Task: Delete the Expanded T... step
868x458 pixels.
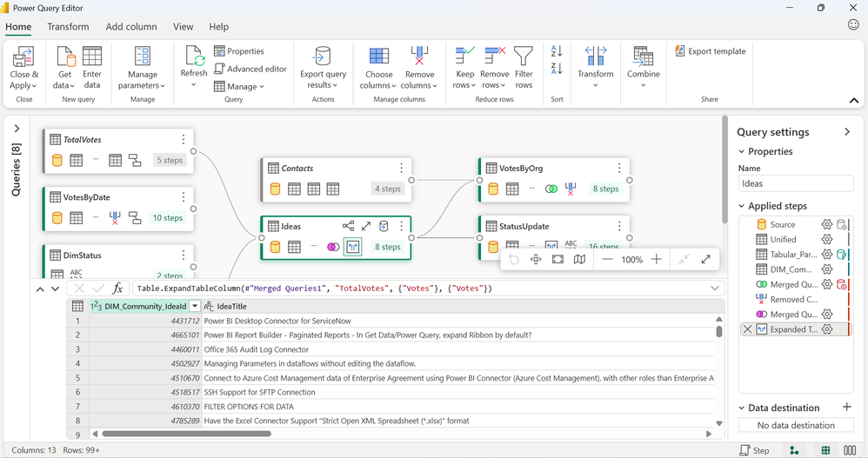Action: 747,329
